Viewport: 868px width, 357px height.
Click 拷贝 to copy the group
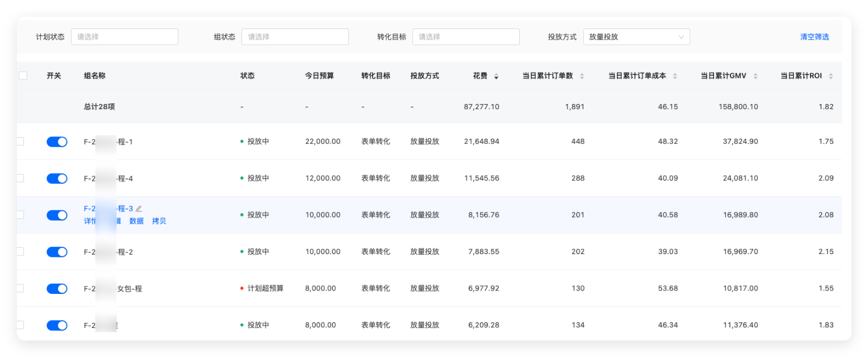pos(158,221)
